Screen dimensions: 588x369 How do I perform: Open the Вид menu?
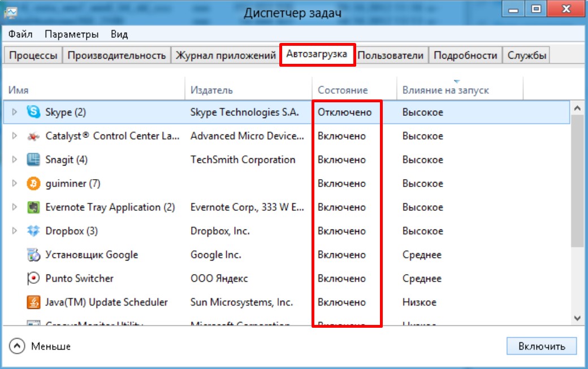(x=119, y=34)
